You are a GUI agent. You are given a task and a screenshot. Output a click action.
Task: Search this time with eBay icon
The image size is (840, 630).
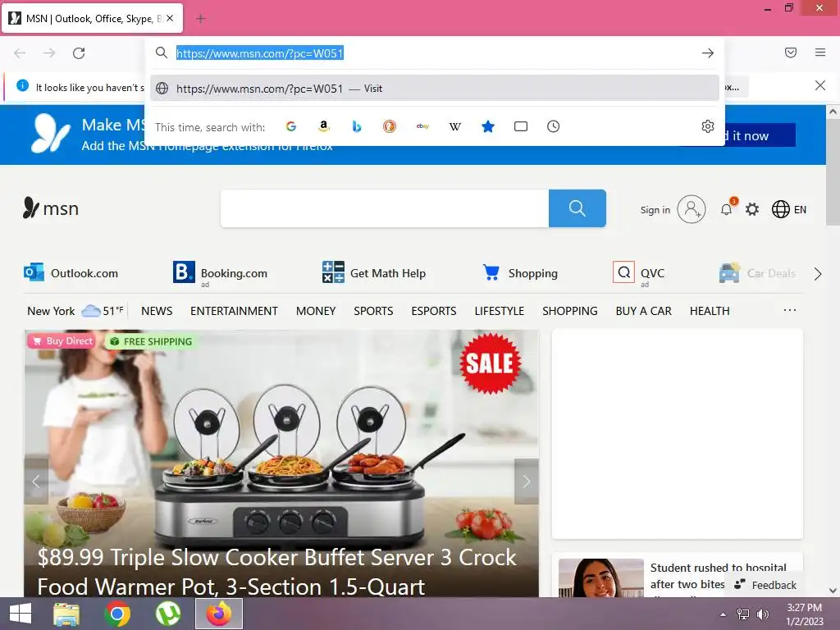click(x=422, y=126)
